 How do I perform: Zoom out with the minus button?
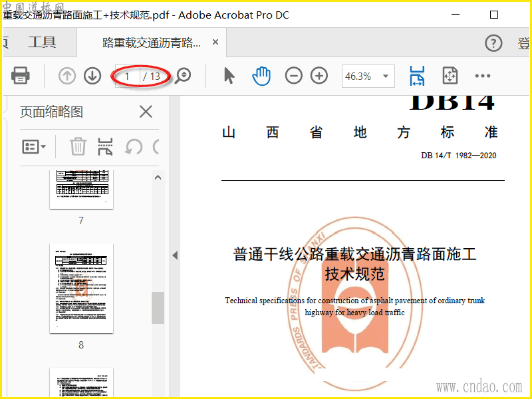point(293,75)
